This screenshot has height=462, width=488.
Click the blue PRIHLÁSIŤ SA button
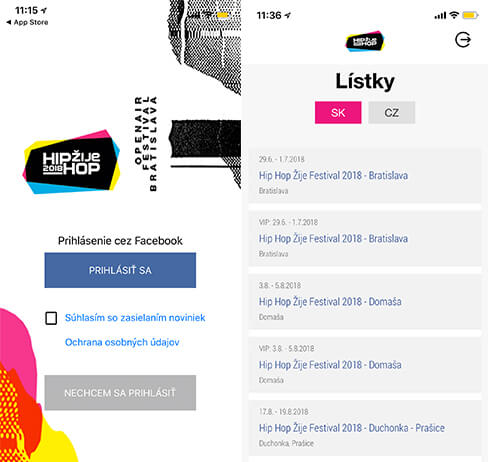coord(120,270)
